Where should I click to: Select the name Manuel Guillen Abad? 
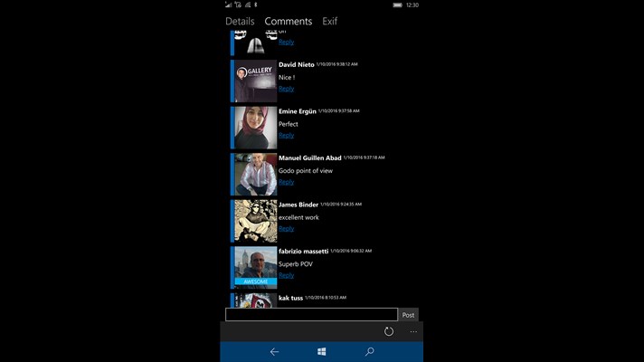[x=309, y=157]
